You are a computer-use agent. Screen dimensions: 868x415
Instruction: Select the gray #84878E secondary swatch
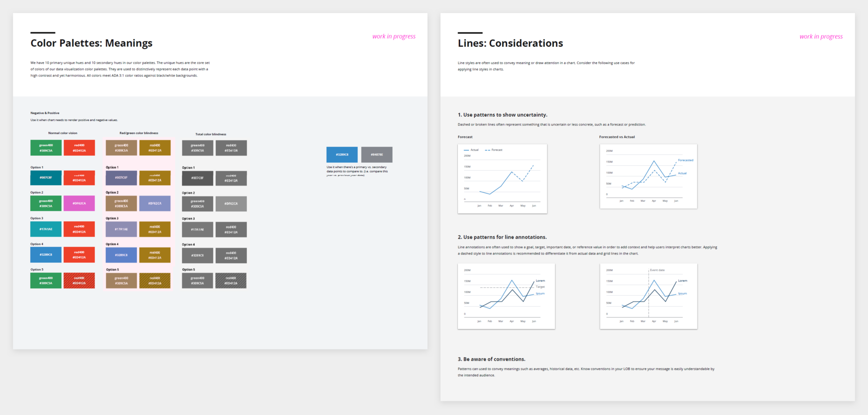(377, 154)
